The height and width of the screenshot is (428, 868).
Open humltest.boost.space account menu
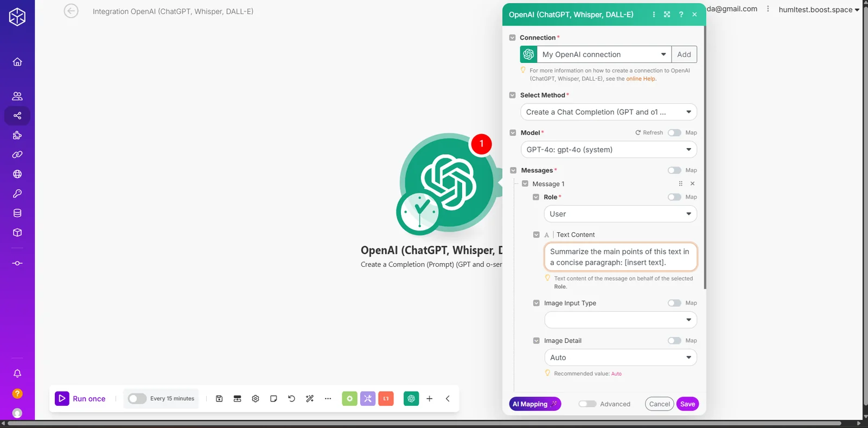(x=819, y=9)
